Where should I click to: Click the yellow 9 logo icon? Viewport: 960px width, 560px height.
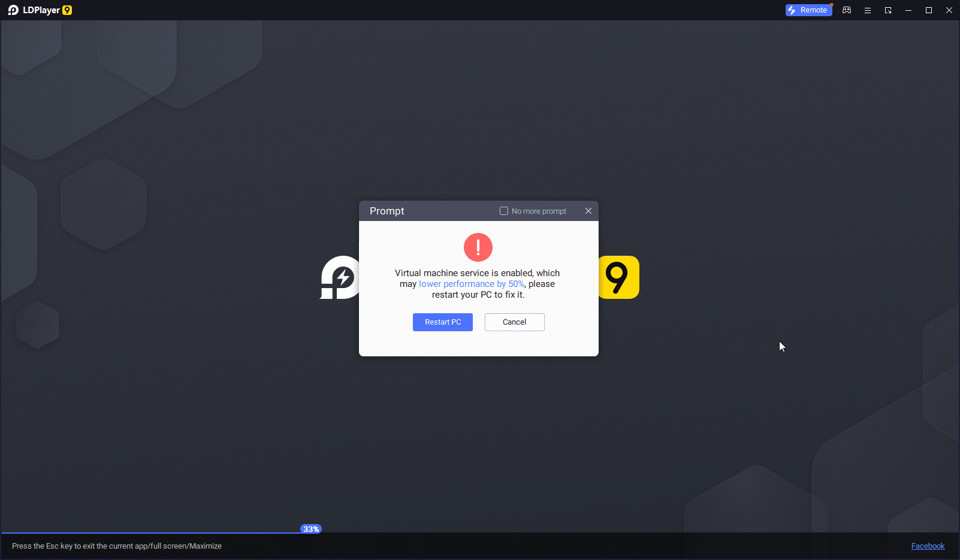coord(619,277)
